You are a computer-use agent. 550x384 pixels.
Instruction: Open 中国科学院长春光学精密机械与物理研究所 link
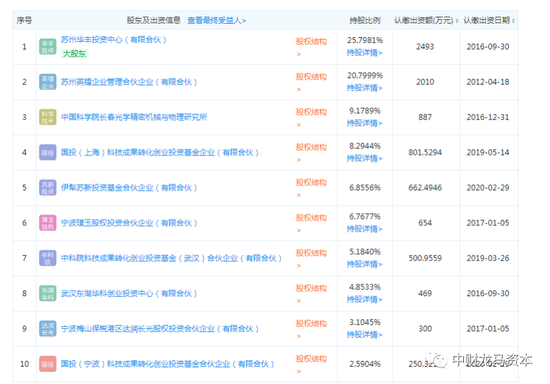tap(134, 117)
